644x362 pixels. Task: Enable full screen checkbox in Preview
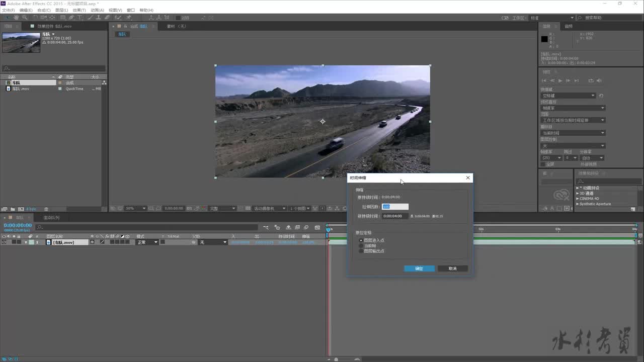tap(543, 164)
